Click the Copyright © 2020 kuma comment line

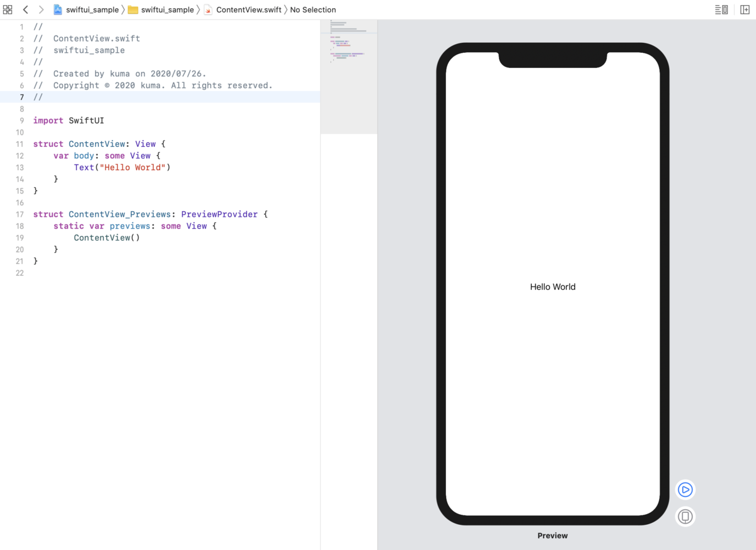pos(153,85)
